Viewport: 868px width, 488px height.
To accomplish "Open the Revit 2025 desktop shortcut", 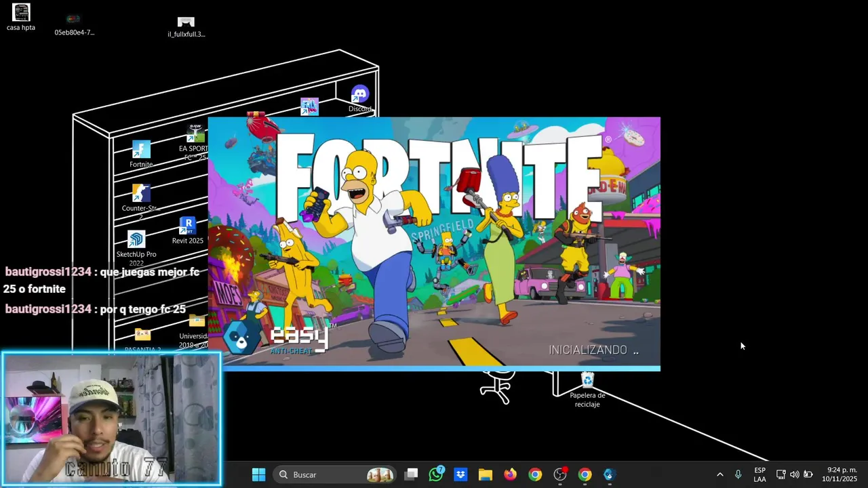I will pyautogui.click(x=188, y=231).
